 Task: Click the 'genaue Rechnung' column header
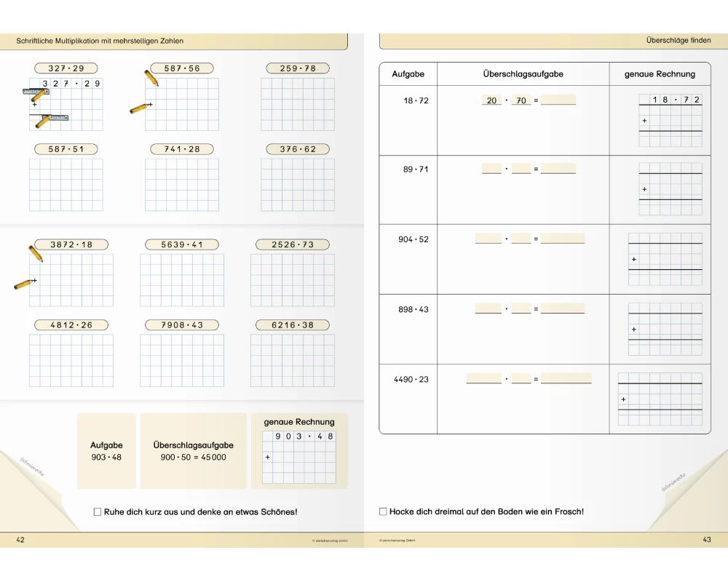coord(660,74)
